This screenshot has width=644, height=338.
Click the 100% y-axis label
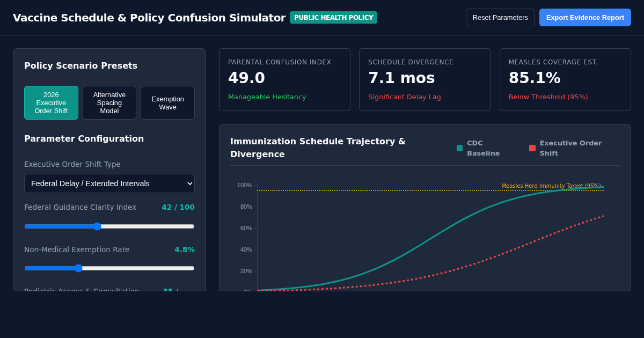(x=245, y=185)
